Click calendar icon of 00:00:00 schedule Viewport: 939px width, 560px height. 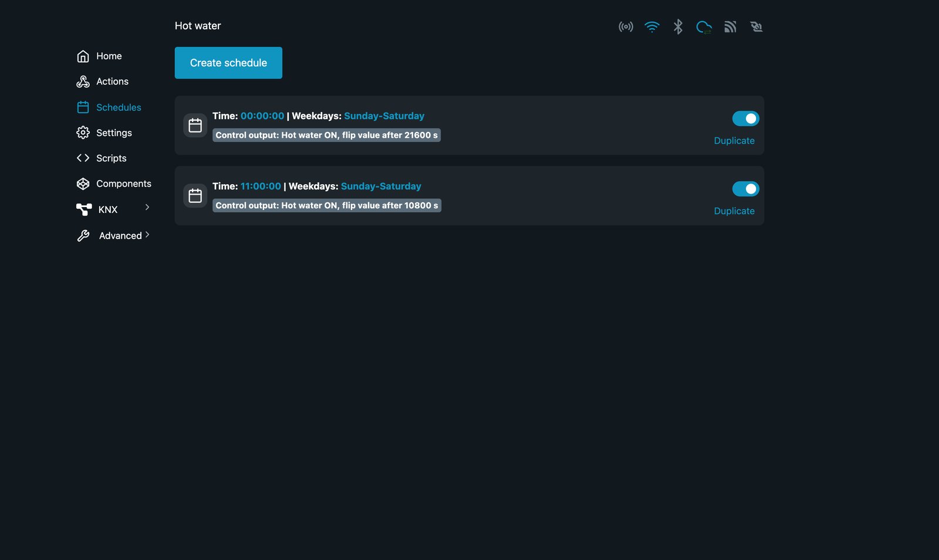195,125
